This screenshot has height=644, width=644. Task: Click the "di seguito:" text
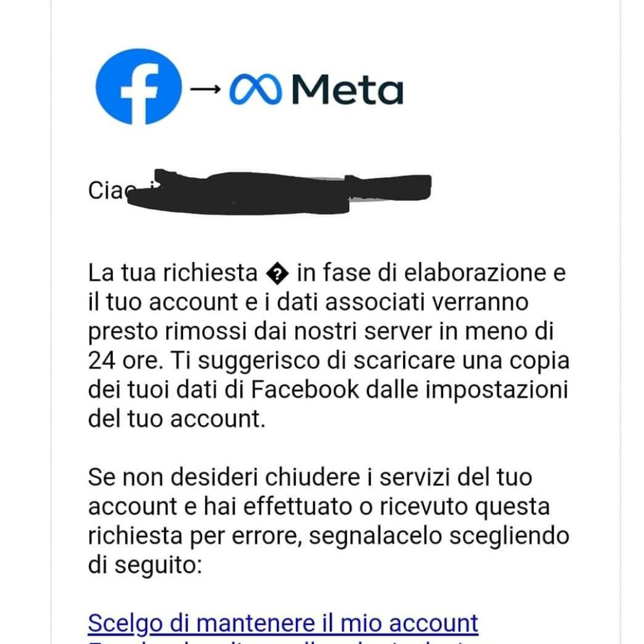pos(145,565)
